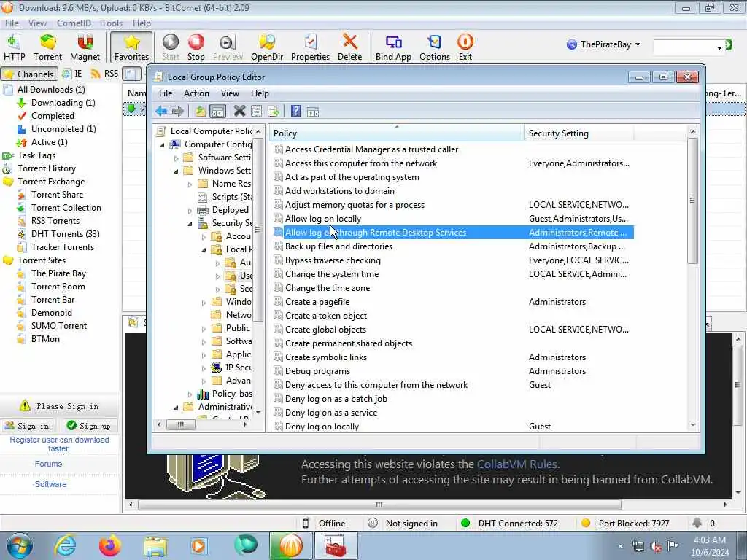Switch to the Channels tab
Image resolution: width=747 pixels, height=560 pixels.
tap(29, 74)
